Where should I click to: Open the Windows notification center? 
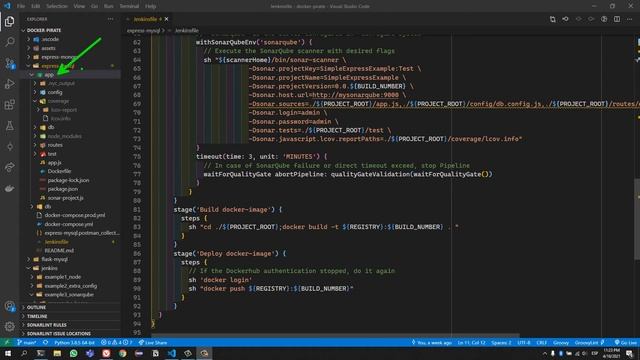pyautogui.click(x=630, y=353)
